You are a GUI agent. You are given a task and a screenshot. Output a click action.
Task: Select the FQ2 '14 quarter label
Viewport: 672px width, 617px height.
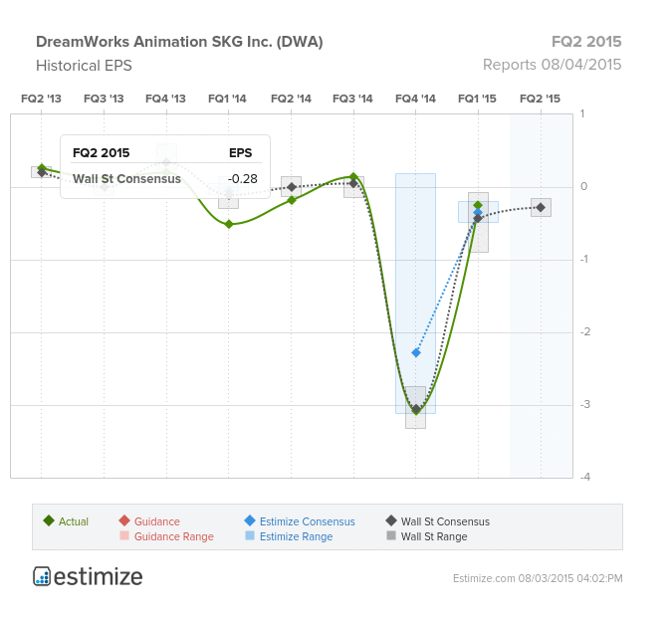click(291, 99)
